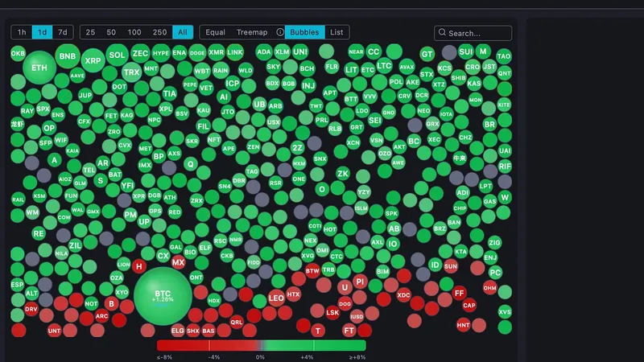Click the FIL bubble

[x=203, y=126]
